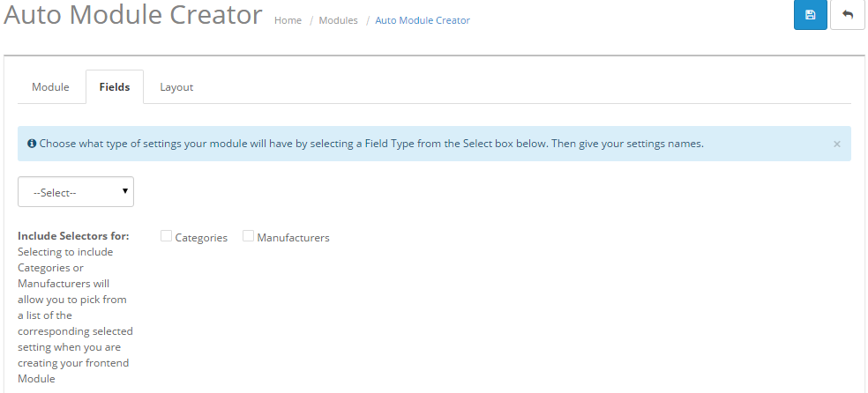
Task: Open the Modules breadcrumb link
Action: (x=338, y=20)
